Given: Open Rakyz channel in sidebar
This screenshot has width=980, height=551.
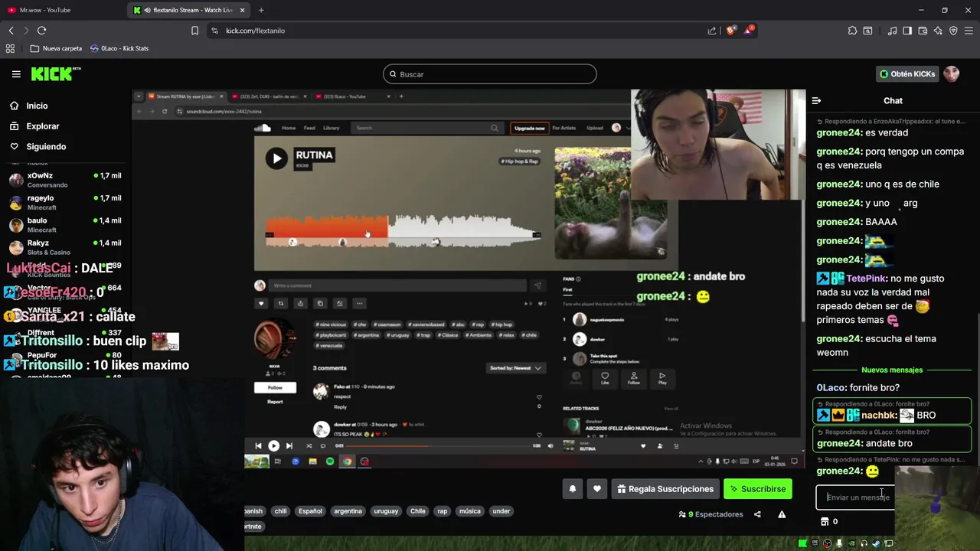Looking at the screenshot, I should click(65, 247).
